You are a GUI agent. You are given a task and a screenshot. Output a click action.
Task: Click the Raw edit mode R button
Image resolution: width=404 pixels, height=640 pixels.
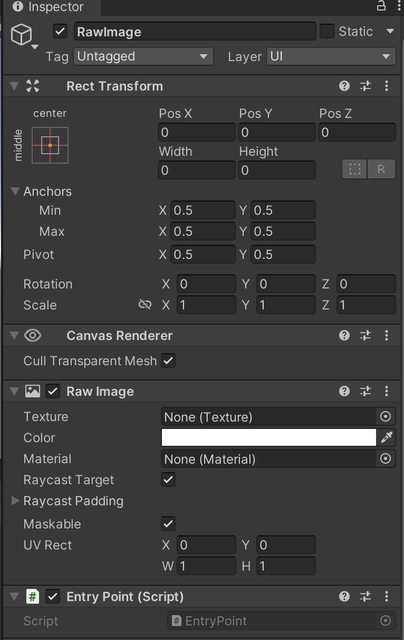click(381, 169)
